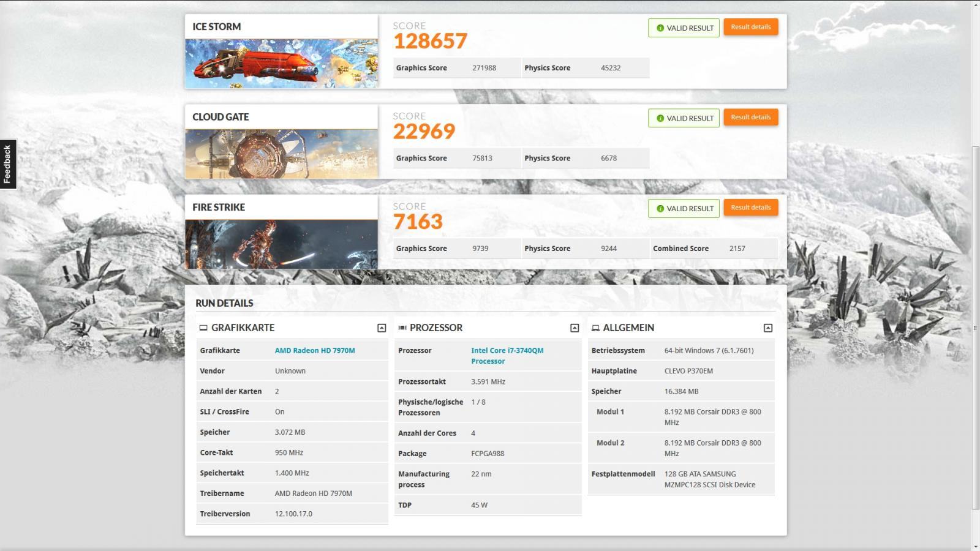The image size is (980, 551).
Task: Select the Cloud Gate score 22969
Action: [x=424, y=131]
